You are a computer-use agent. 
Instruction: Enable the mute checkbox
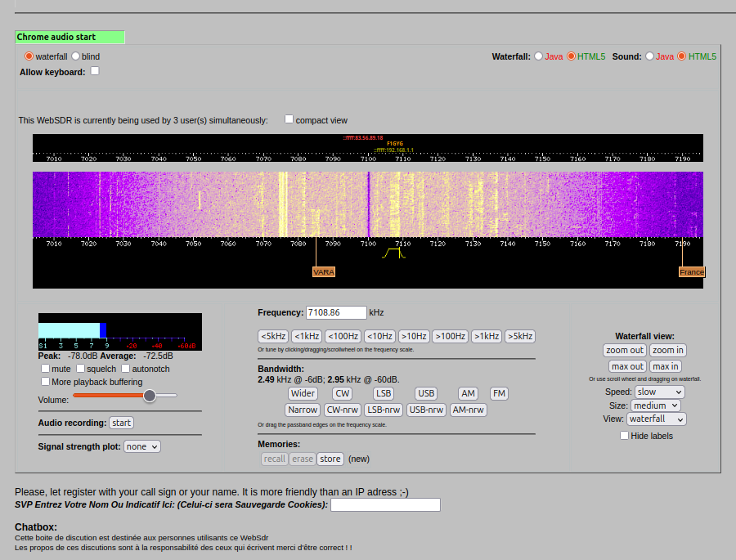45,369
